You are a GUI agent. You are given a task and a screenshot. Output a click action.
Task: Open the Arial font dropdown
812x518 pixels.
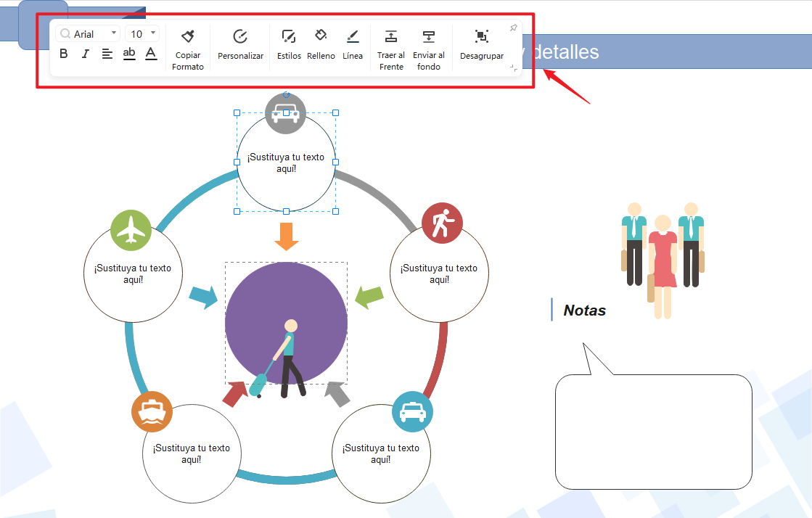point(112,33)
